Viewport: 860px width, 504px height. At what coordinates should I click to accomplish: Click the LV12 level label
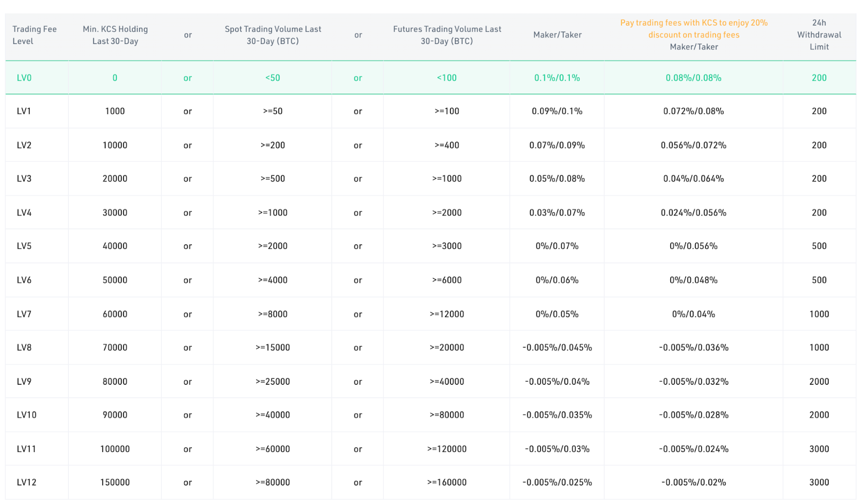click(26, 483)
